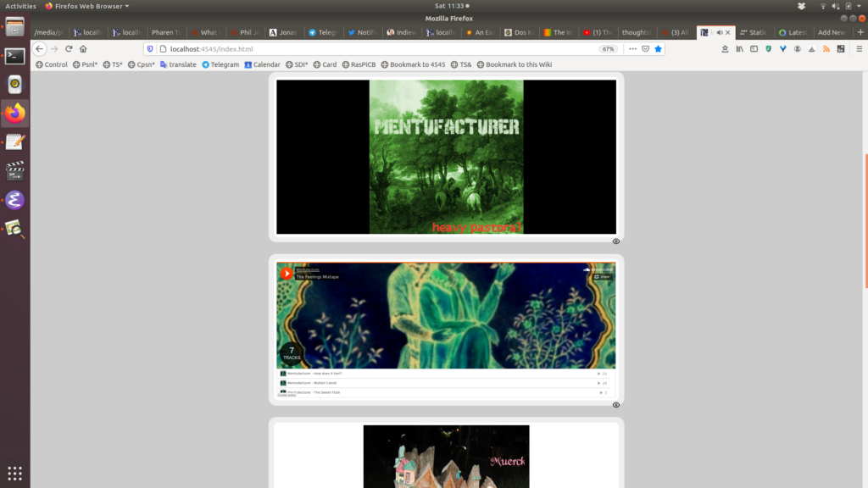Open the Control bookmark
Screen dimensions: 868x488
coord(52,64)
